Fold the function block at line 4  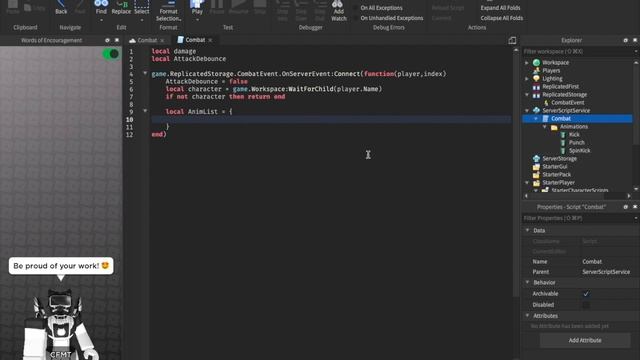145,73
